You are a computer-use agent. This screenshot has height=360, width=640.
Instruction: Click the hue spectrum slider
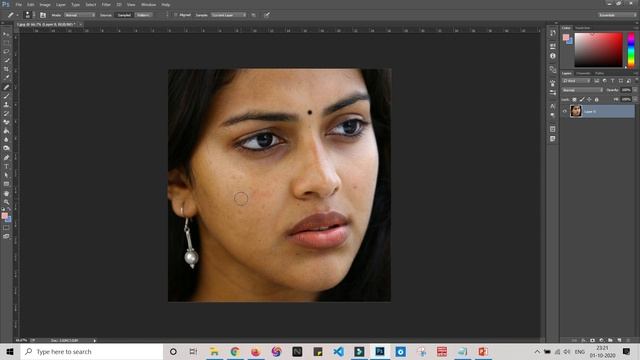click(631, 50)
